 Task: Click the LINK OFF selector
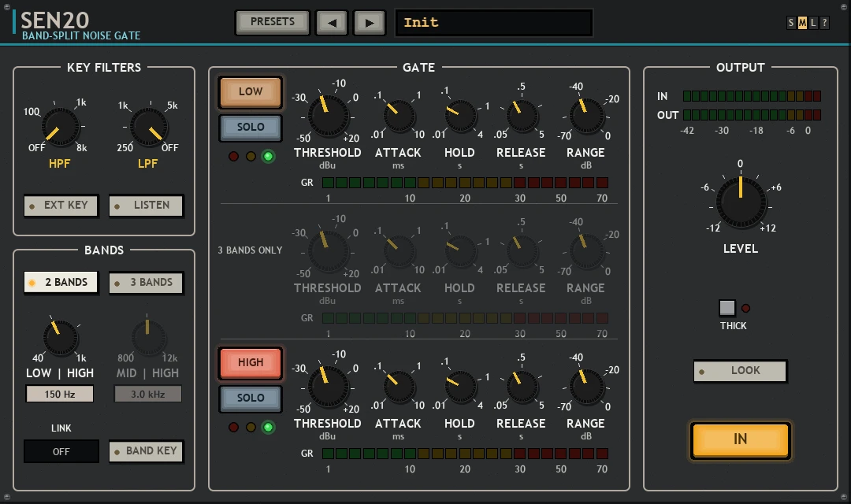pyautogui.click(x=61, y=451)
